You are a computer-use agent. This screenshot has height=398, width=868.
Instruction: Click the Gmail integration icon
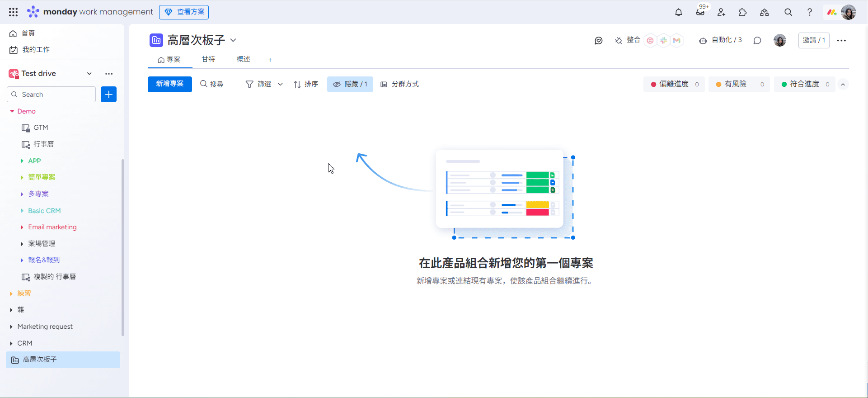676,40
